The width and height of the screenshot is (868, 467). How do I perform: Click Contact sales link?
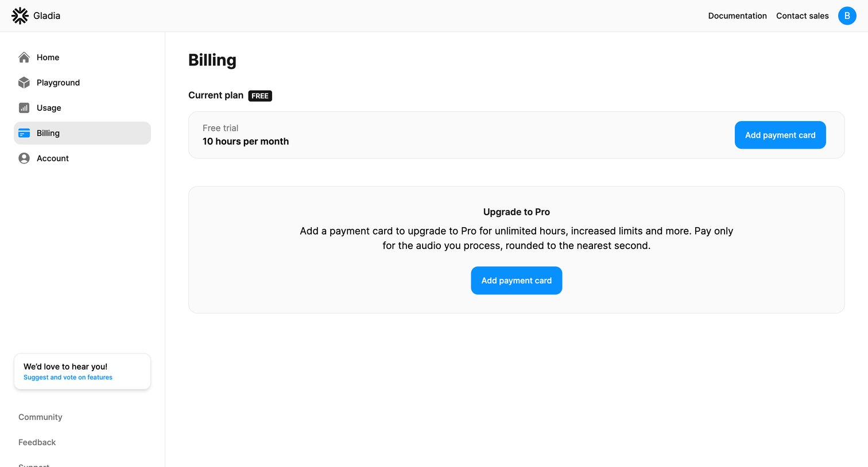point(803,16)
